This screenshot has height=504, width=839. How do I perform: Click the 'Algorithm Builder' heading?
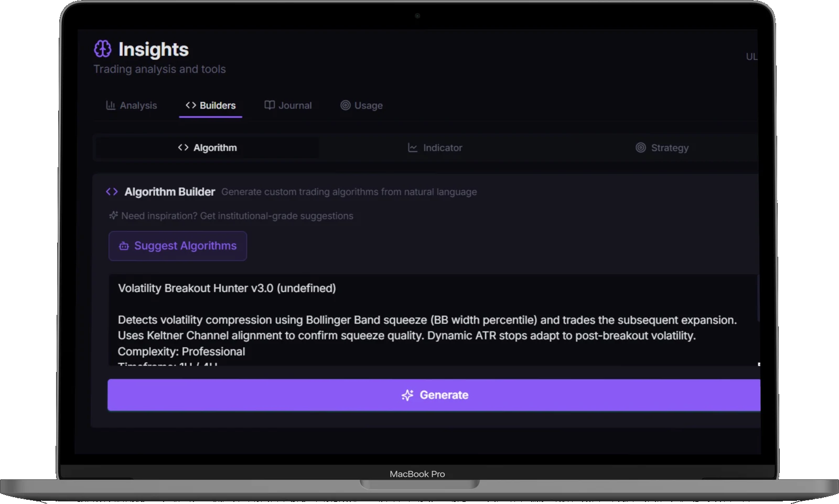coord(170,192)
